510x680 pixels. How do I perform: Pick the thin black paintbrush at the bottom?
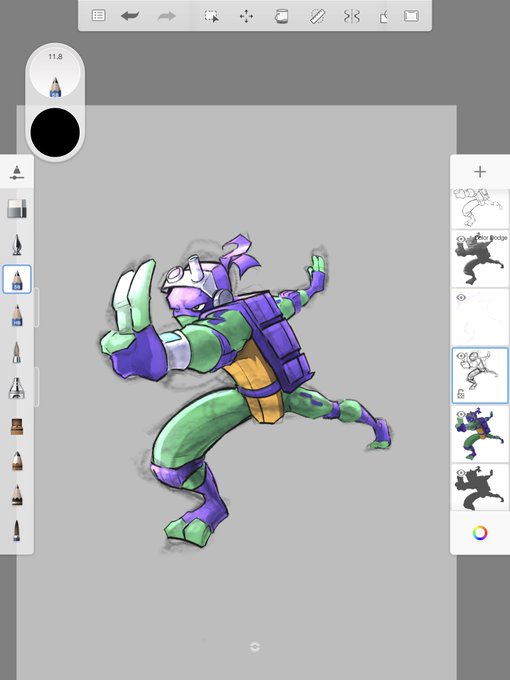point(16,530)
